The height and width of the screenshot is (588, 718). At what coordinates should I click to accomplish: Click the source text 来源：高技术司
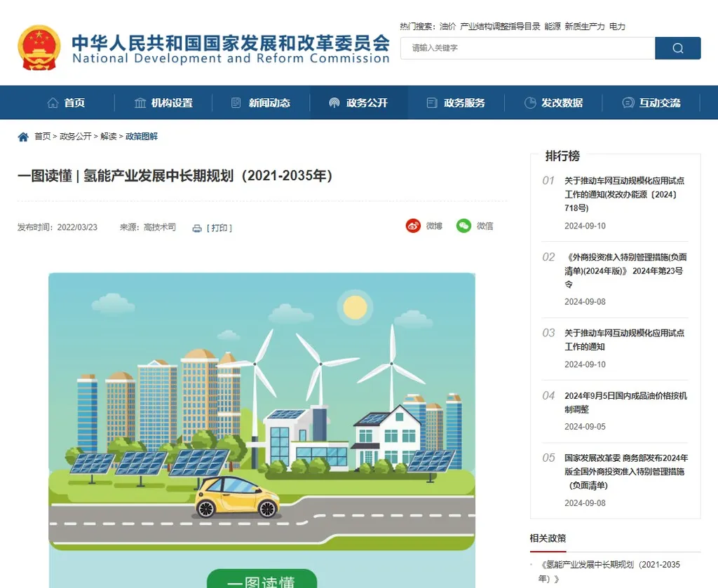[x=147, y=228]
